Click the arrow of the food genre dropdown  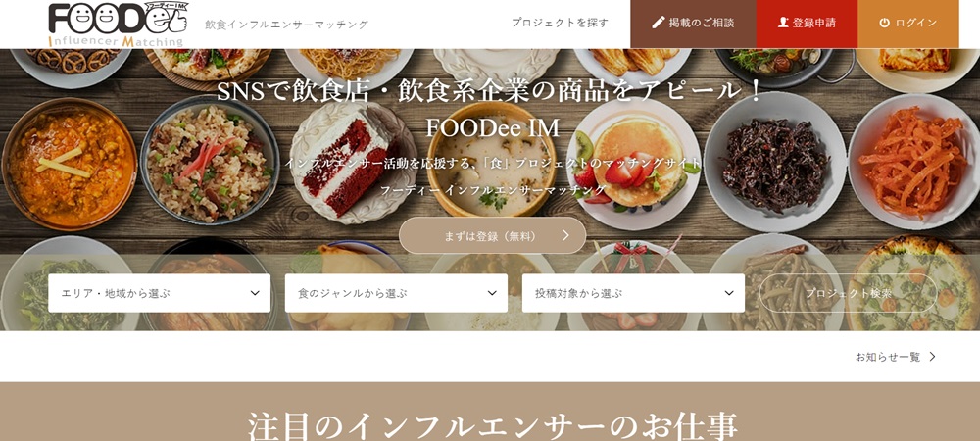click(x=492, y=293)
